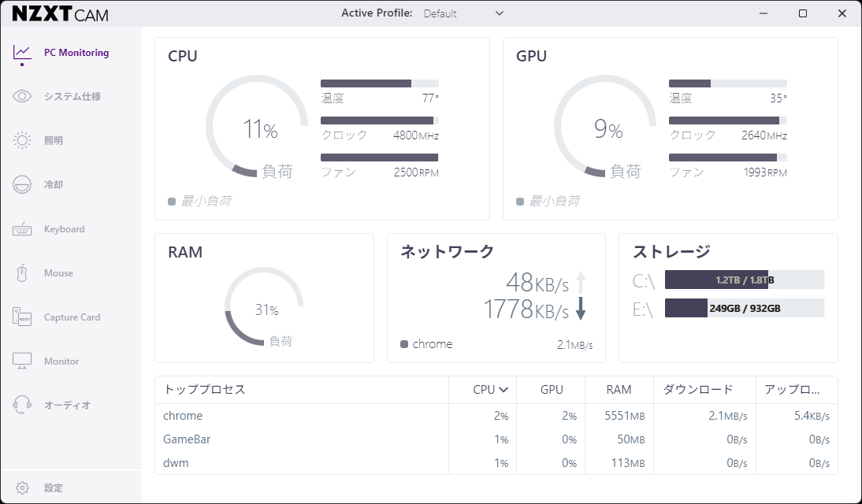Sort processes by GPU column
This screenshot has width=862, height=504.
point(552,390)
